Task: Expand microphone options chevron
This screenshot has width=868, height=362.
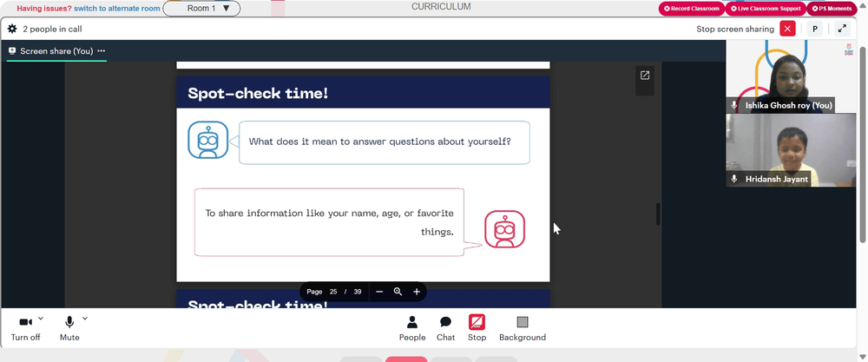Action: [x=85, y=319]
